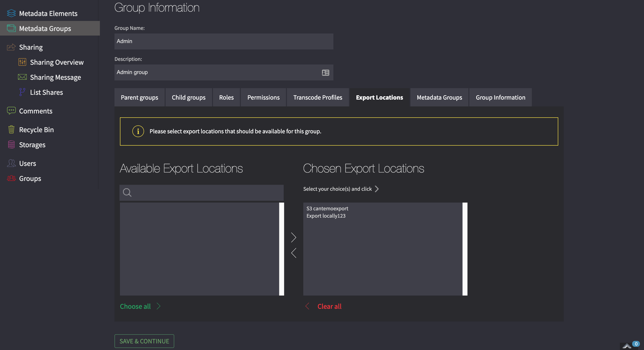Go to the Recycle Bin page

pos(36,129)
